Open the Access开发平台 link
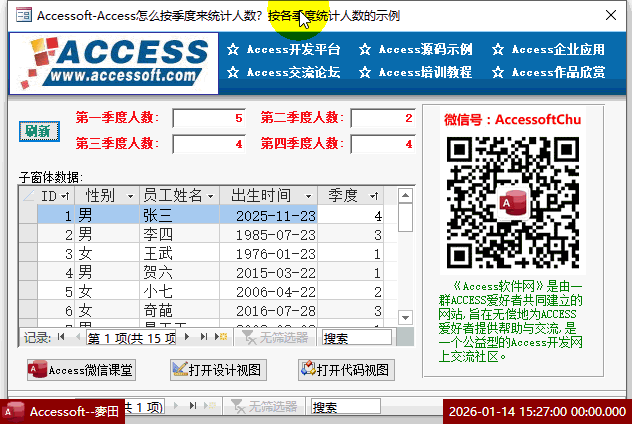Viewport: 632px width, 424px height. tap(284, 49)
